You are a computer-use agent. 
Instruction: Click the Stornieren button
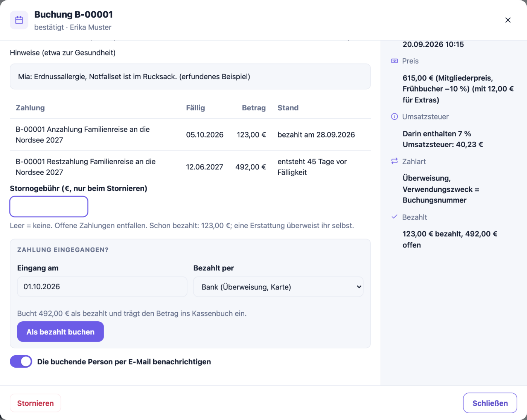coord(35,403)
